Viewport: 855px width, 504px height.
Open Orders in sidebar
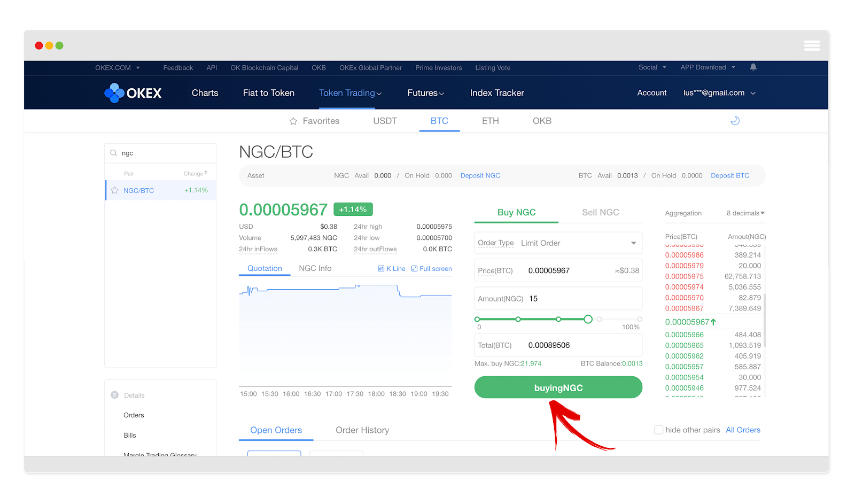coord(134,415)
